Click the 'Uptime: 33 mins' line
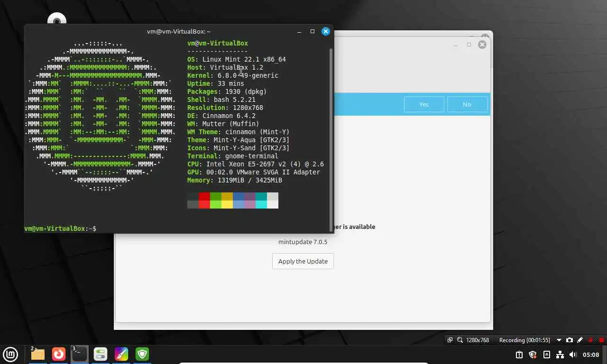 216,83
